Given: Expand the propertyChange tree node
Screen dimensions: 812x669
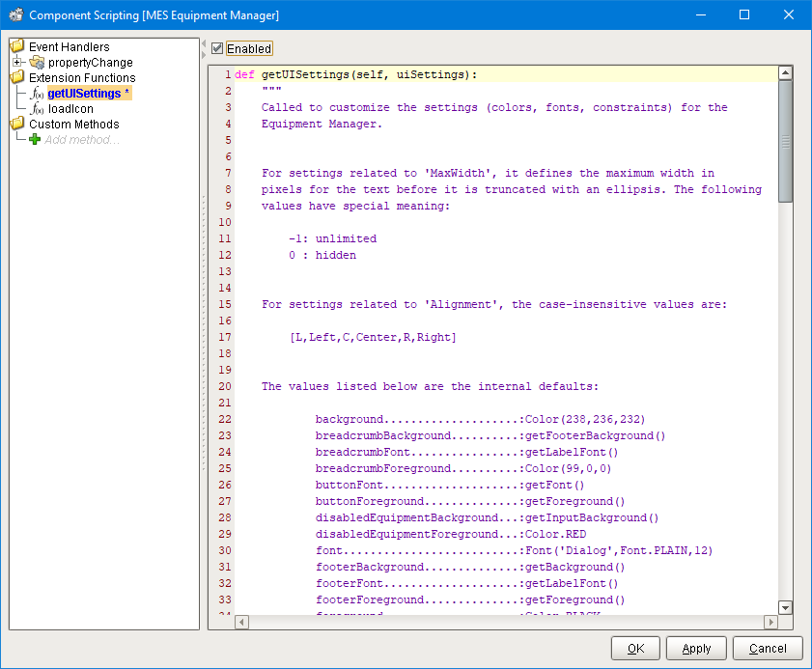Looking at the screenshot, I should click(17, 63).
